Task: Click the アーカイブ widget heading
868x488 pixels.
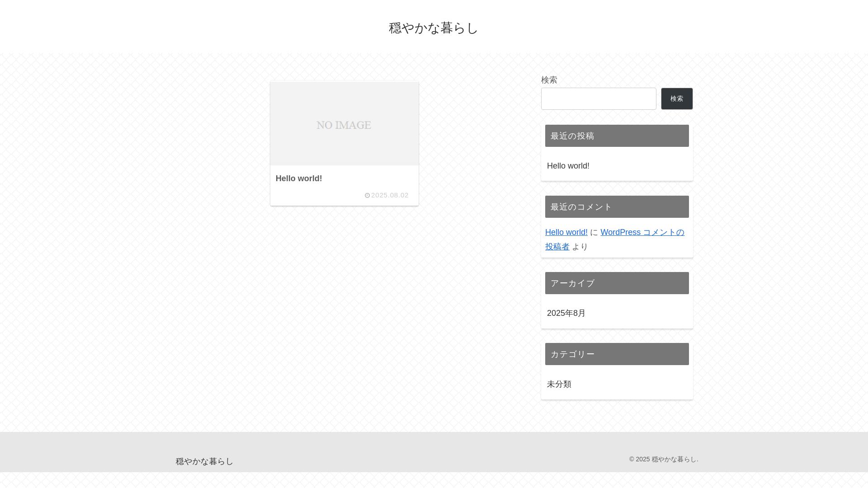Action: pyautogui.click(x=617, y=283)
